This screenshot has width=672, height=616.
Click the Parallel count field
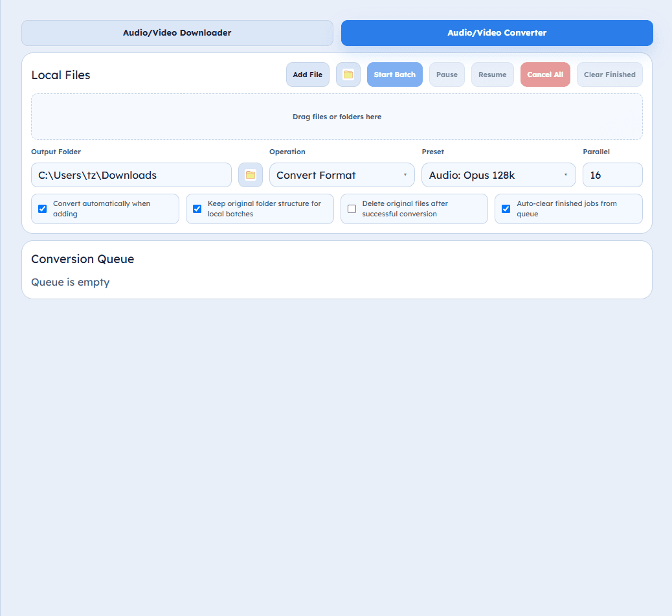click(x=612, y=175)
